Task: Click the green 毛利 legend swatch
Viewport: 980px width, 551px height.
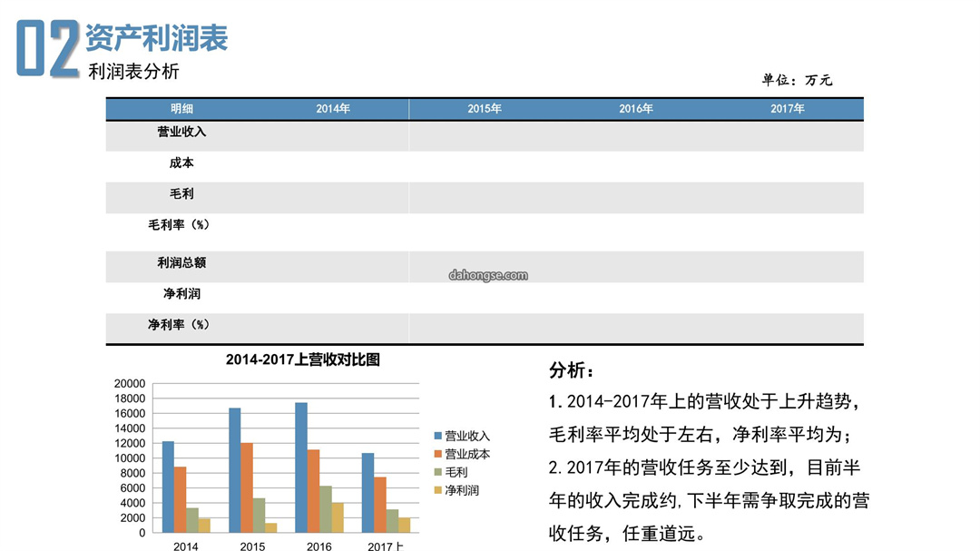Action: [437, 472]
